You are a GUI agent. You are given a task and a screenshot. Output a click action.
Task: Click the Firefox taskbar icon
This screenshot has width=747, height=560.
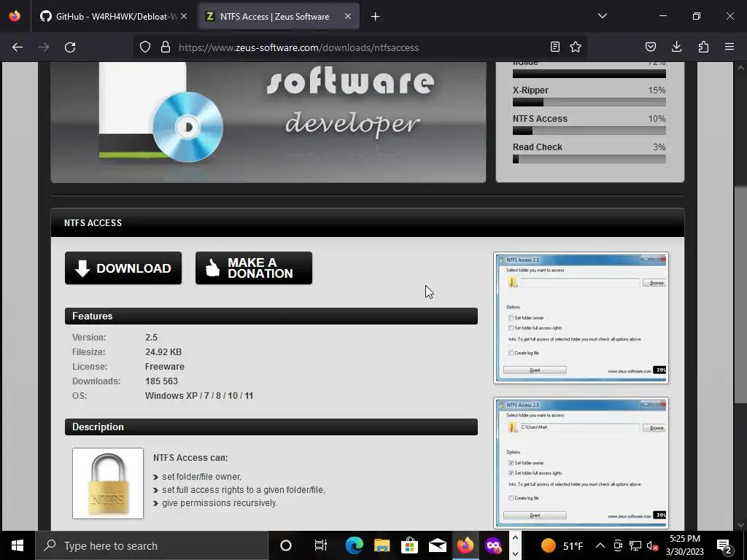coord(465,545)
